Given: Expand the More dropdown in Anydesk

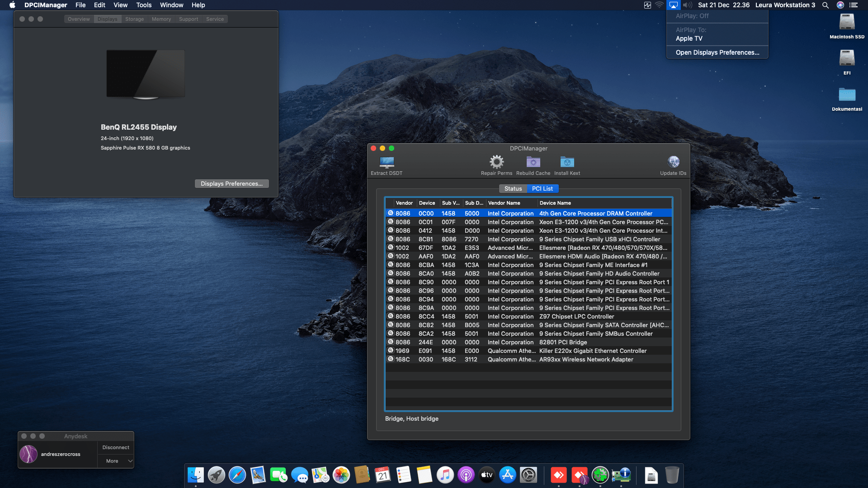Looking at the screenshot, I should click(116, 461).
